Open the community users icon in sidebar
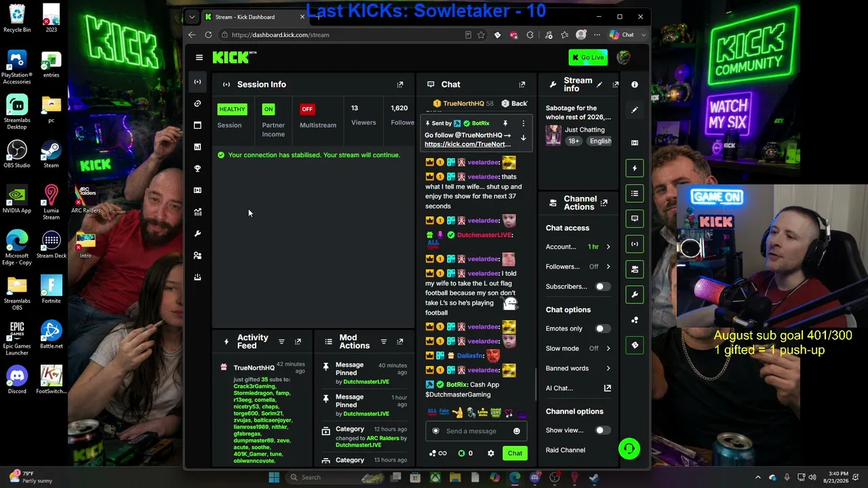Screen dimensions: 868x488 point(197,256)
